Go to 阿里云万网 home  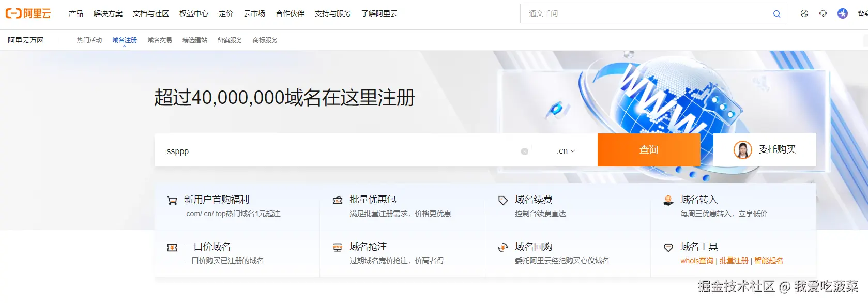point(26,40)
